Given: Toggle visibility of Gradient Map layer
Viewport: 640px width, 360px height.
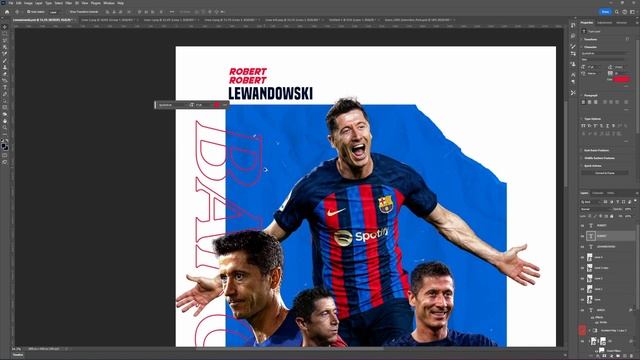Looking at the screenshot, I should coord(582,330).
